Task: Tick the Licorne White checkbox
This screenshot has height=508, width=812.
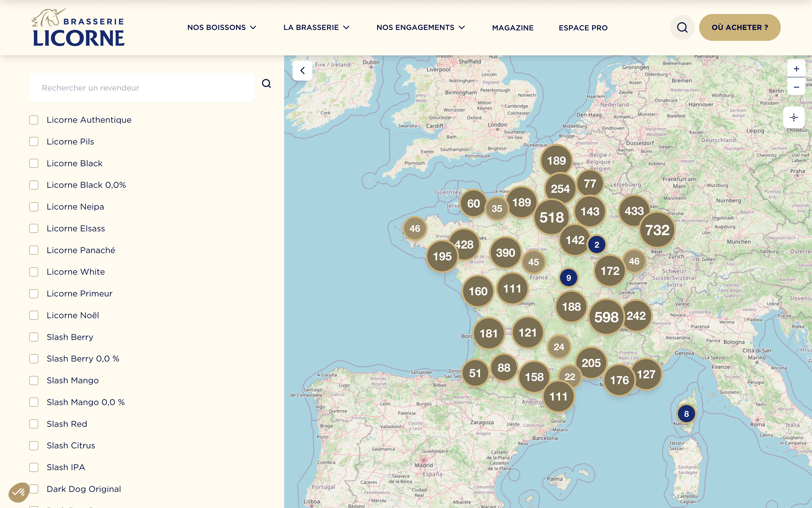Action: click(x=34, y=272)
